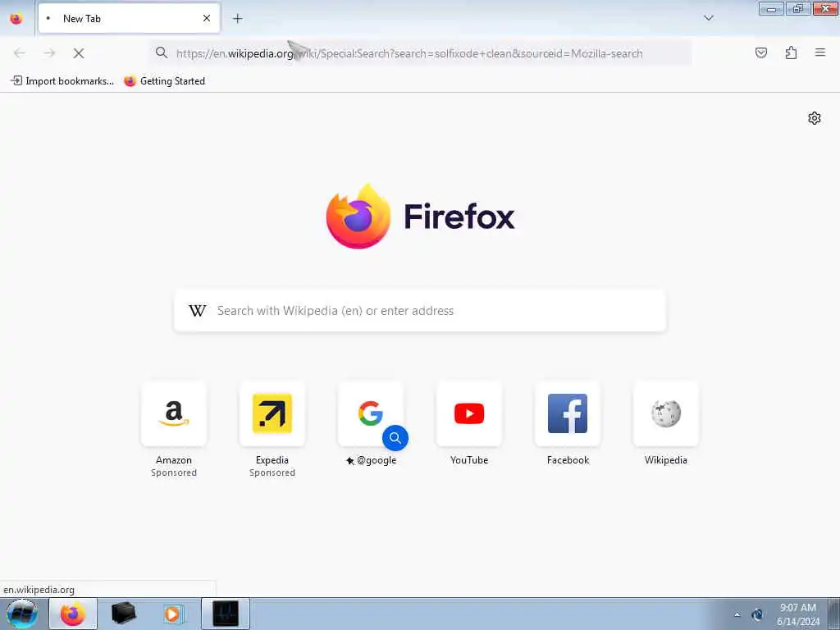Stop loading the page with the X button
The width and height of the screenshot is (840, 630).
pyautogui.click(x=78, y=53)
